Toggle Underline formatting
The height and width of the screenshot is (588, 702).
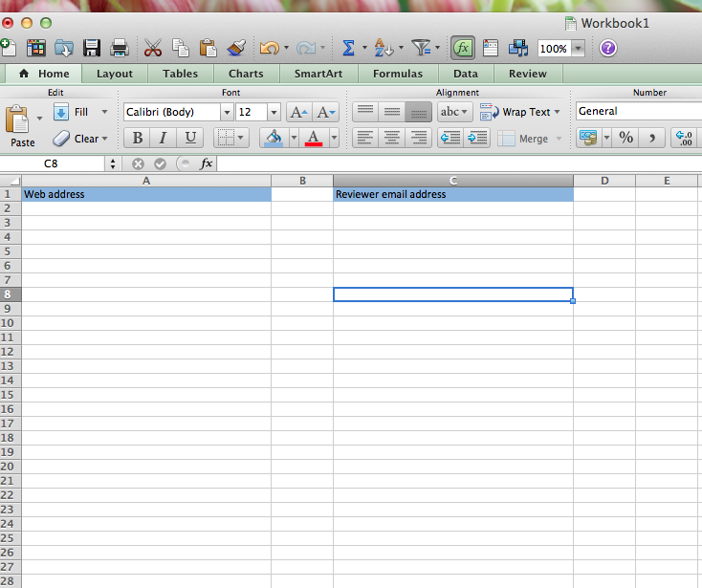click(189, 139)
